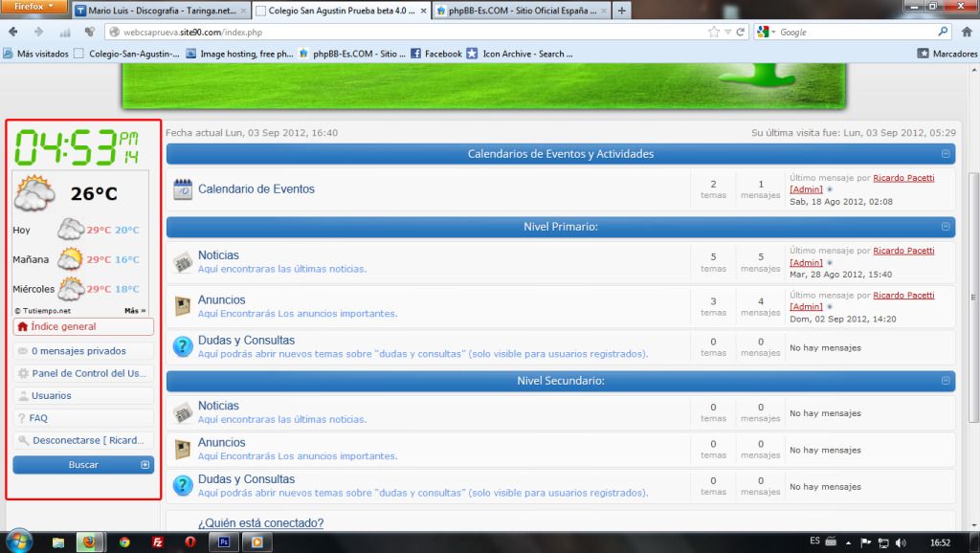
Task: Open the FAQ link
Action: pos(38,418)
